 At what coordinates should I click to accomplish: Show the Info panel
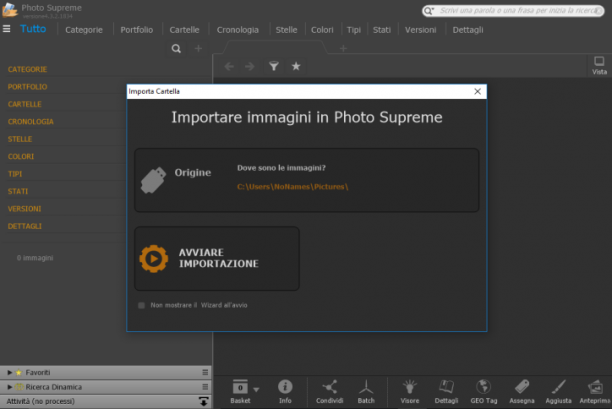(x=285, y=391)
